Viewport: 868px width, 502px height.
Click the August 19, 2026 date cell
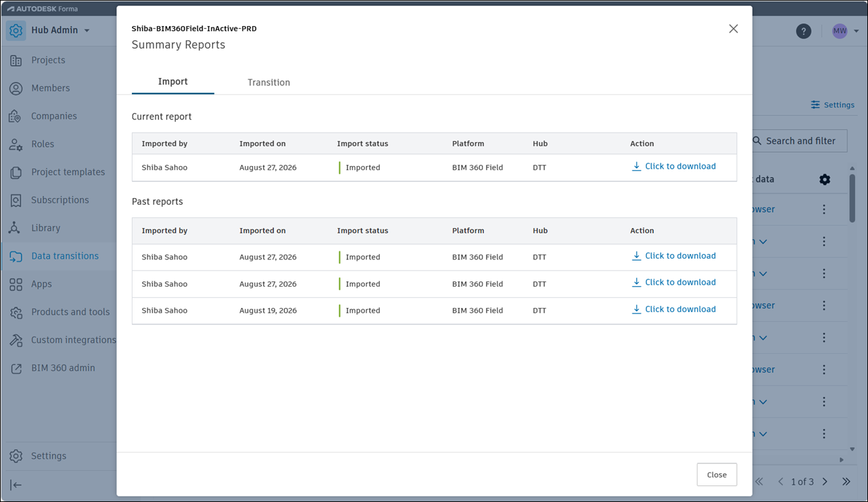(x=268, y=311)
